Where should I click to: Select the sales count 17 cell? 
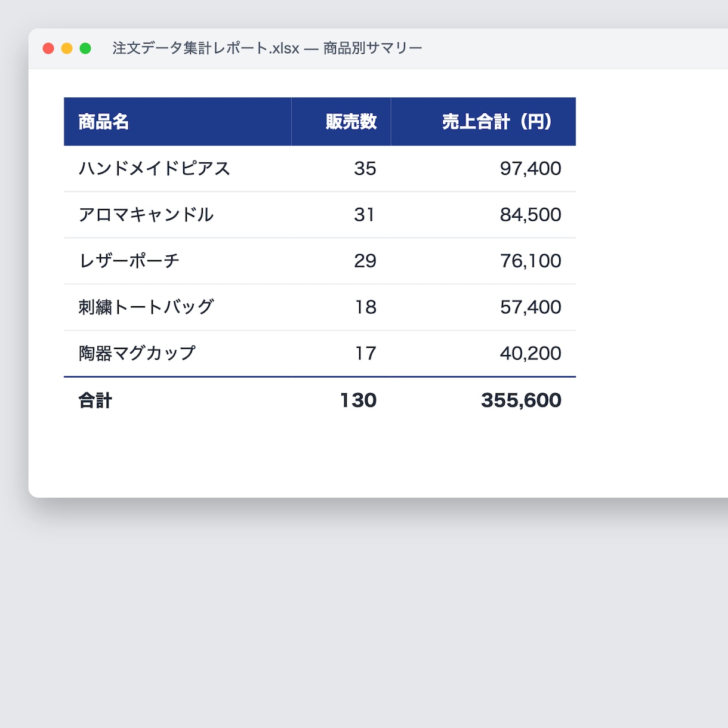[341, 353]
